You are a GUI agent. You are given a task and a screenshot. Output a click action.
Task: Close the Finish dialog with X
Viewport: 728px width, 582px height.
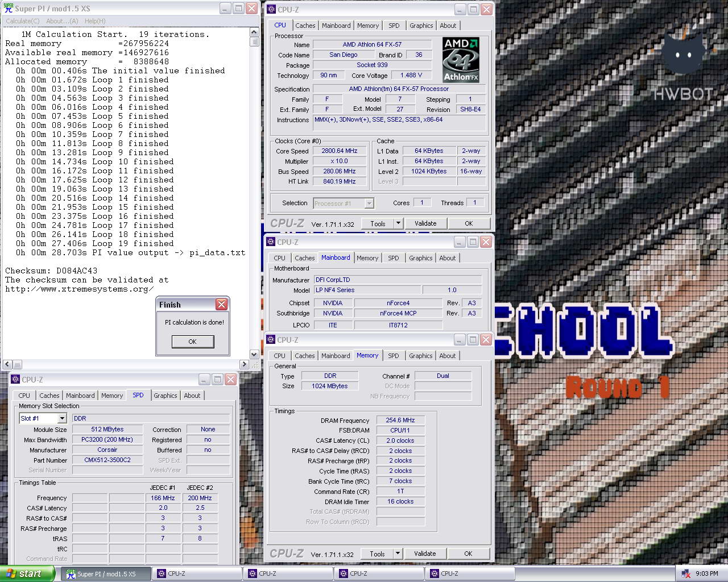coord(222,305)
